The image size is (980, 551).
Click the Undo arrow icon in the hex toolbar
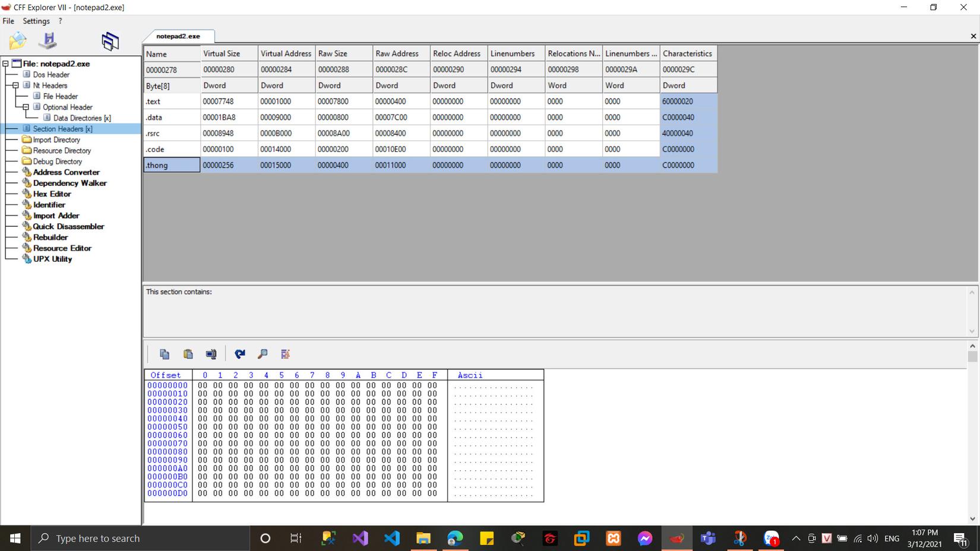(240, 354)
